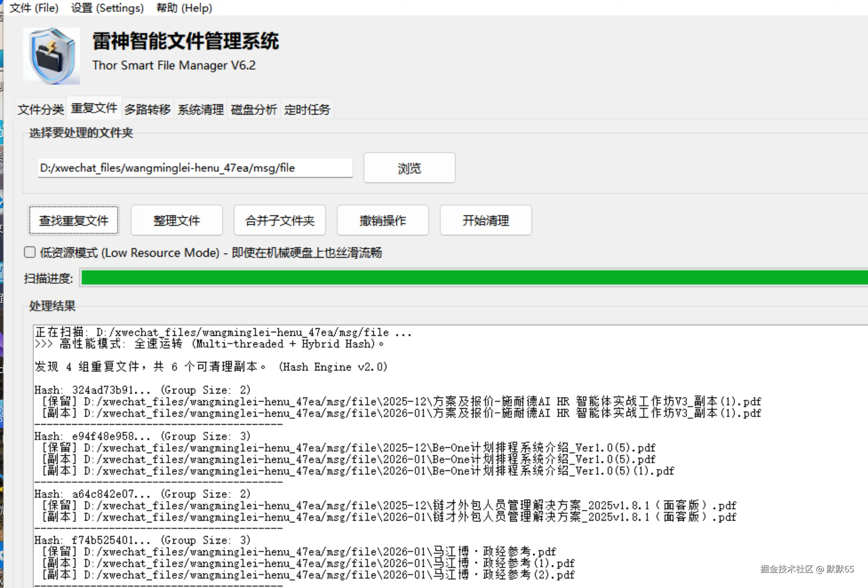The image size is (868, 588).
Task: Enable the 低资源模式 Low Resource Mode checkbox
Action: [30, 253]
